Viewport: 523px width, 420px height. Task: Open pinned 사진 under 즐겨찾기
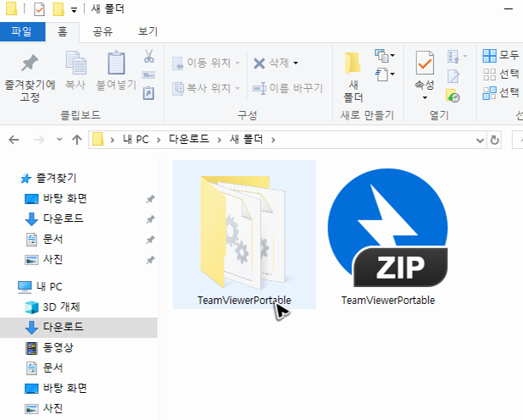pyautogui.click(x=53, y=259)
